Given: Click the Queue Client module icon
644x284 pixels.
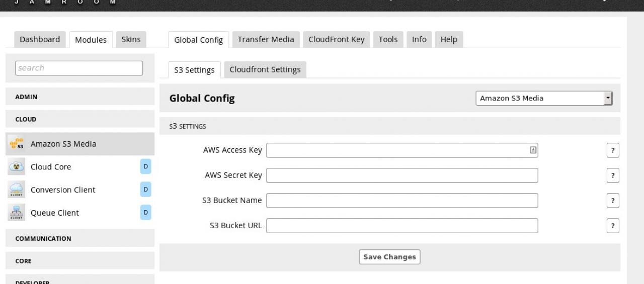Looking at the screenshot, I should 16,213.
